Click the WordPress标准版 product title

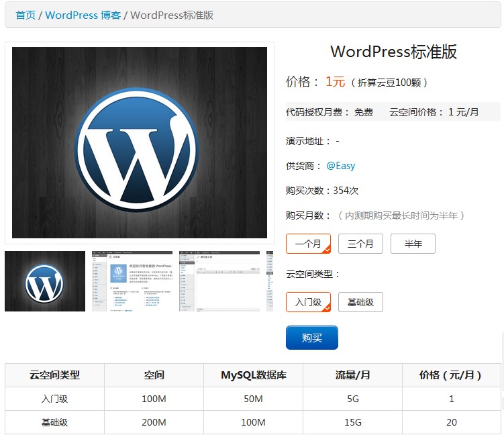tap(393, 52)
